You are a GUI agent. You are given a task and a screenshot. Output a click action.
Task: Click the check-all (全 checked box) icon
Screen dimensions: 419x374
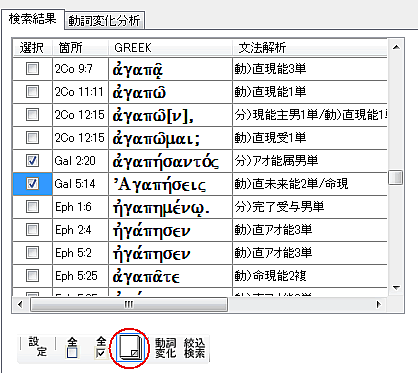coord(101,347)
